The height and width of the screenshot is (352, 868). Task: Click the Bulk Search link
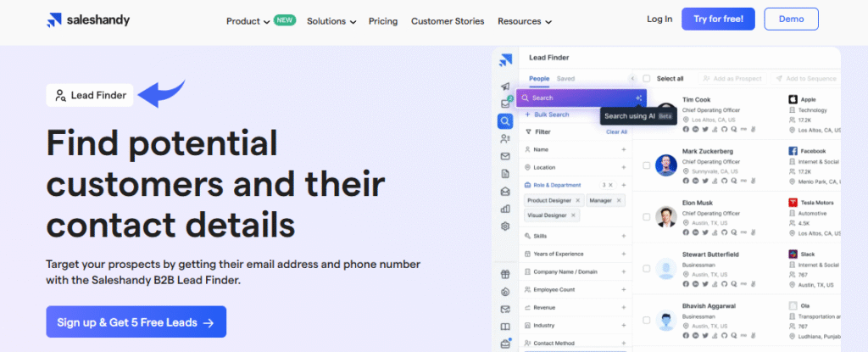pyautogui.click(x=547, y=115)
